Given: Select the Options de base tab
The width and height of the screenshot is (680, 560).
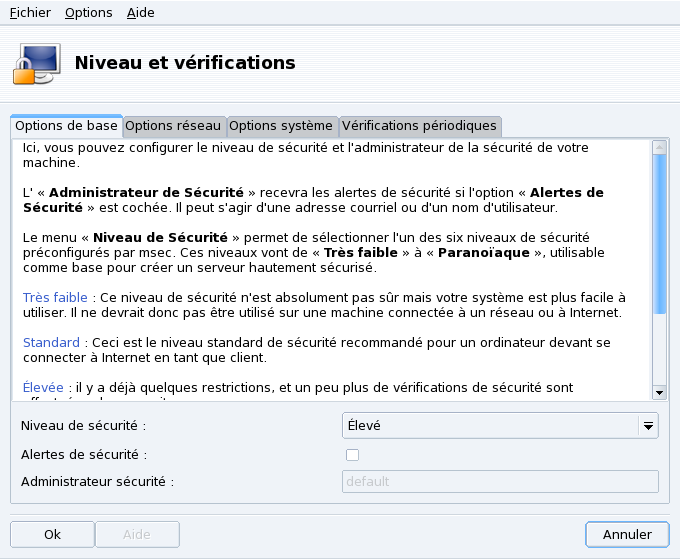Looking at the screenshot, I should [66, 126].
